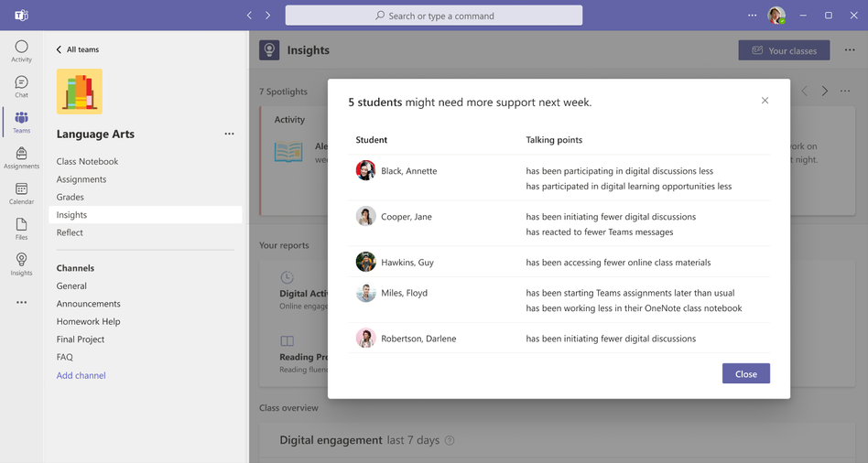Click the Close button in dialog
The width and height of the screenshot is (868, 463).
point(745,373)
